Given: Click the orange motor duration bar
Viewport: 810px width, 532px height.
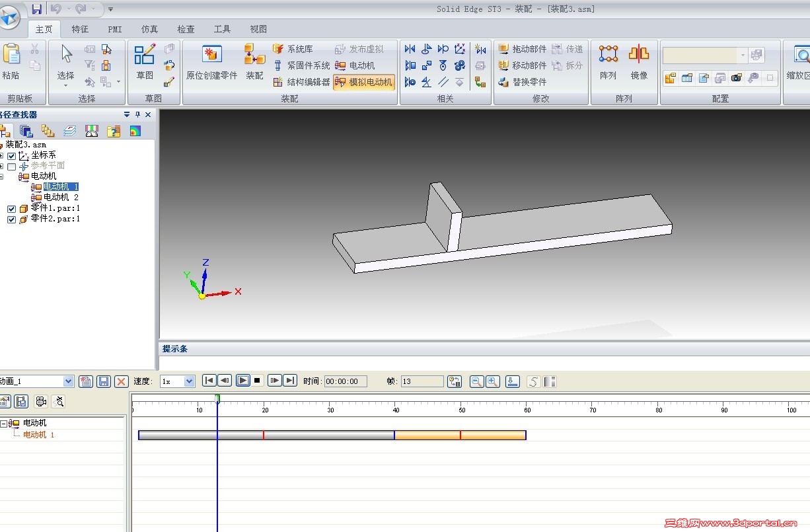Looking at the screenshot, I should [x=460, y=435].
